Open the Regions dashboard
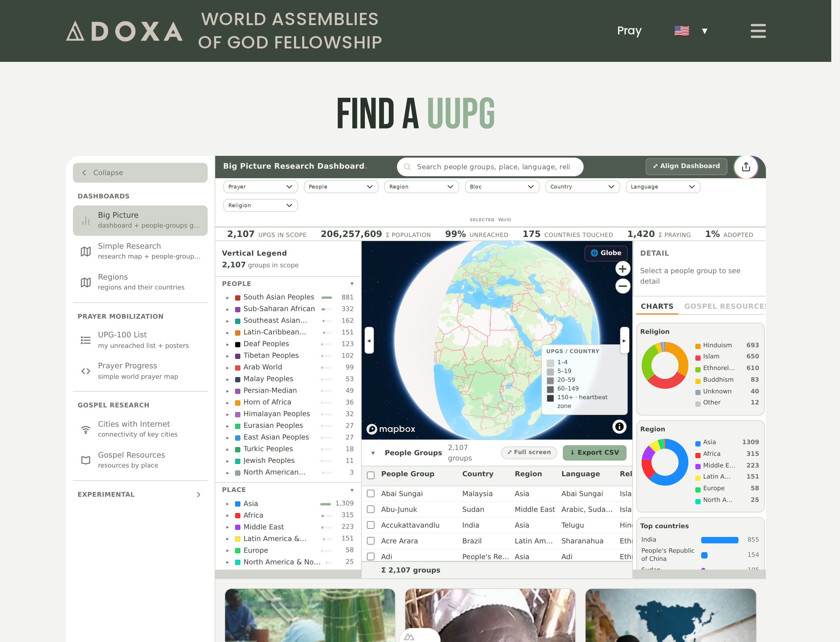 [x=140, y=282]
